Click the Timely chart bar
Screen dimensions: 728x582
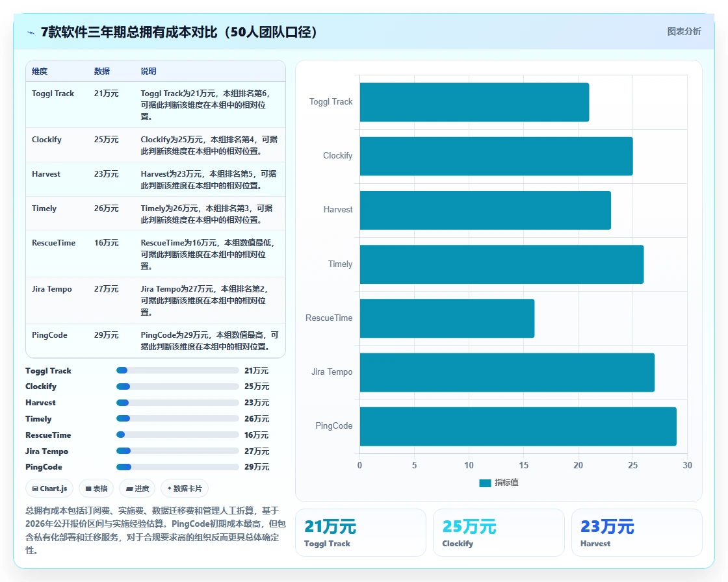tap(502, 264)
